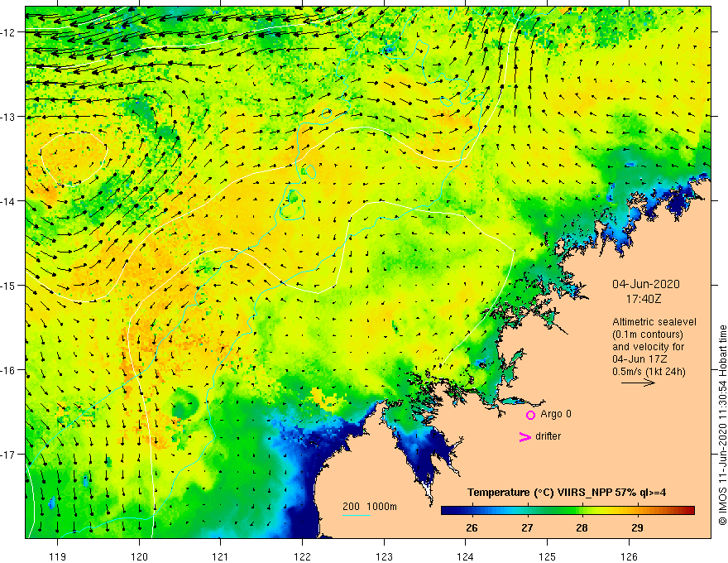Select the time text 17:40Z
This screenshot has height=563, width=728.
coord(644,299)
